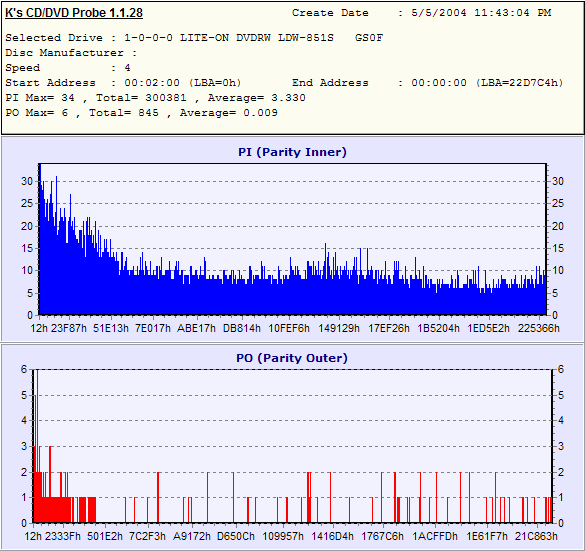Click the 10FEF6h label on the PI x-axis
585x551 pixels.
click(289, 328)
